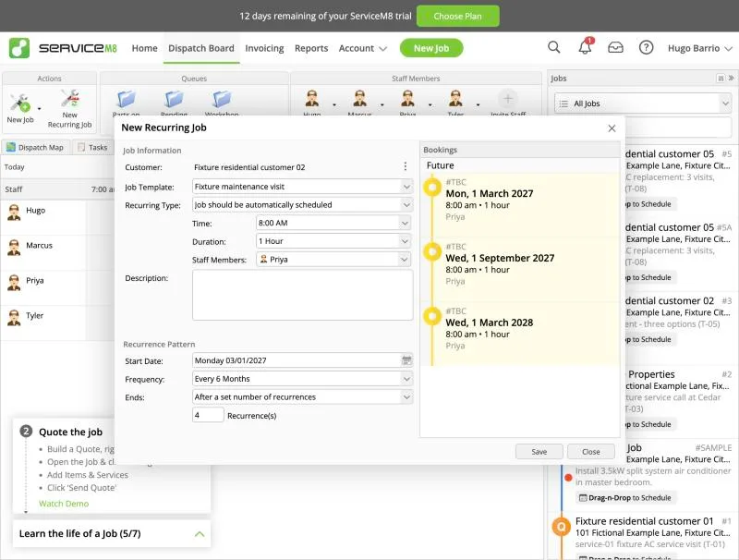Open the Reports menu
Screen dimensions: 739x560
click(x=311, y=48)
